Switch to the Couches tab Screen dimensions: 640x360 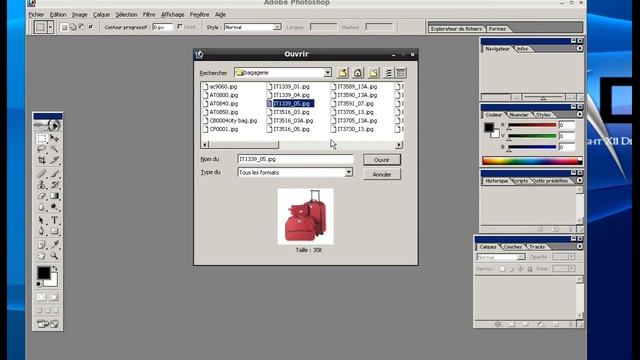(x=513, y=247)
